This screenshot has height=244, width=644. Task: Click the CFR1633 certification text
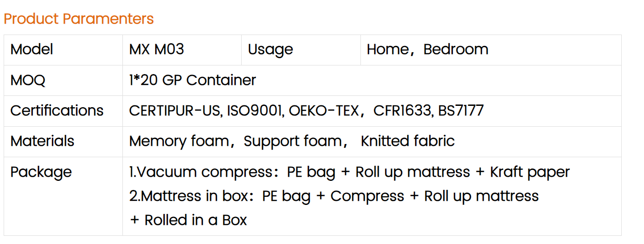click(x=402, y=111)
